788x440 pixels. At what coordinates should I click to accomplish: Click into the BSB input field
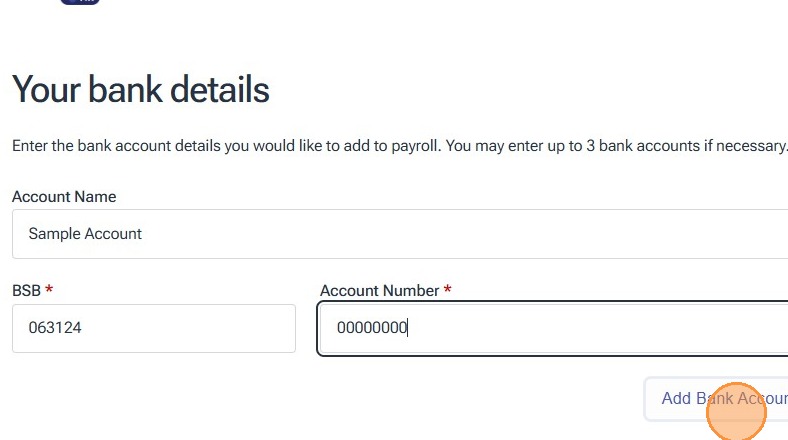[x=154, y=328]
